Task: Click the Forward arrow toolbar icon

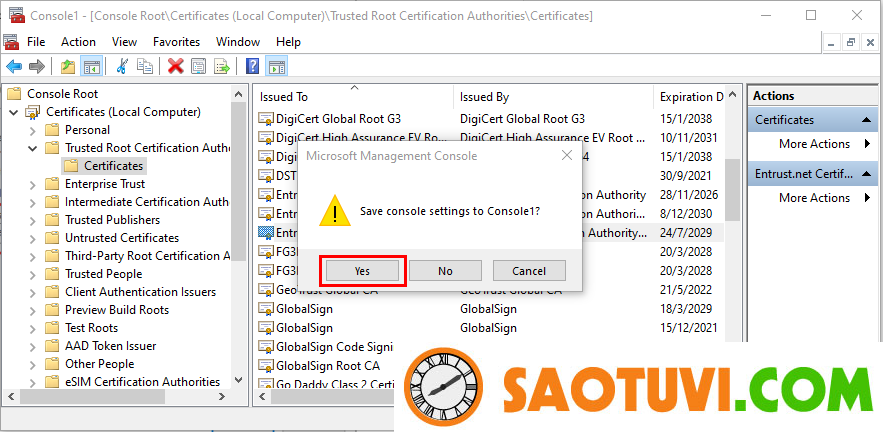Action: (x=37, y=67)
